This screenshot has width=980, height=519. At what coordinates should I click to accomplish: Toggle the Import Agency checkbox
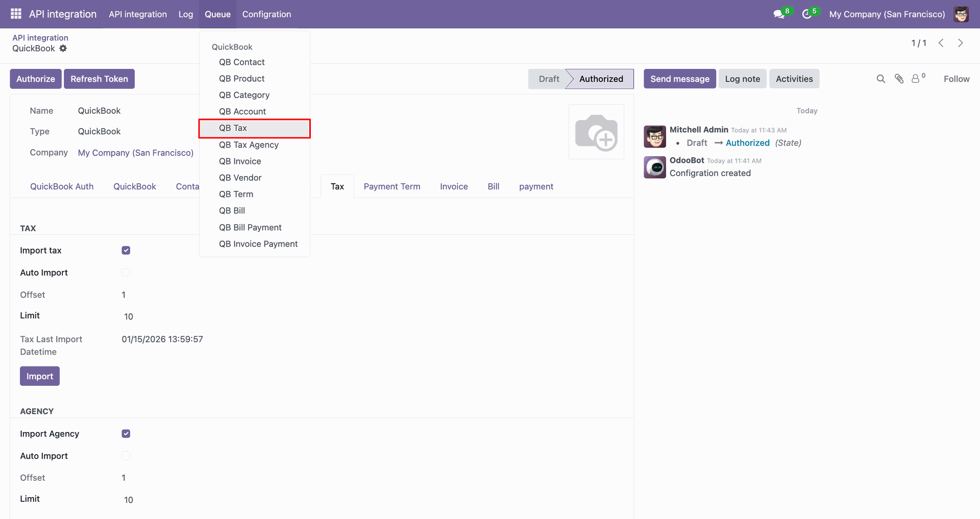click(x=126, y=434)
